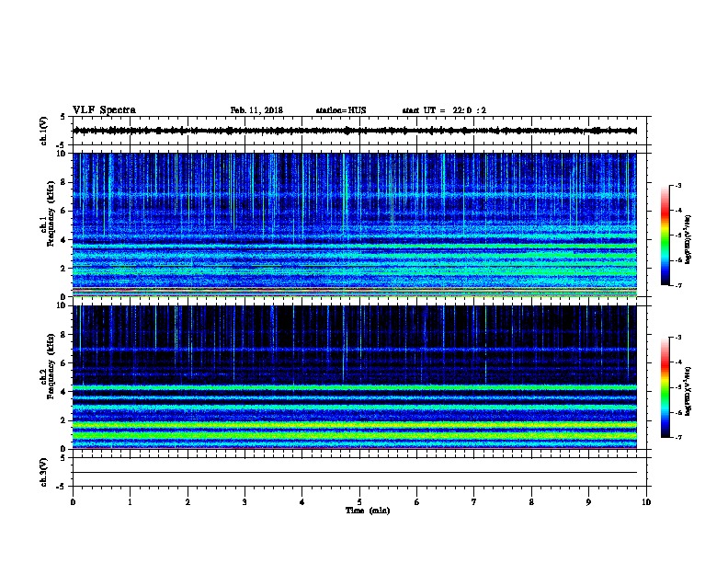The image size is (728, 563).
Task: Click the yellow-green band near 1.7 kHz in ch.2
Action: click(355, 425)
